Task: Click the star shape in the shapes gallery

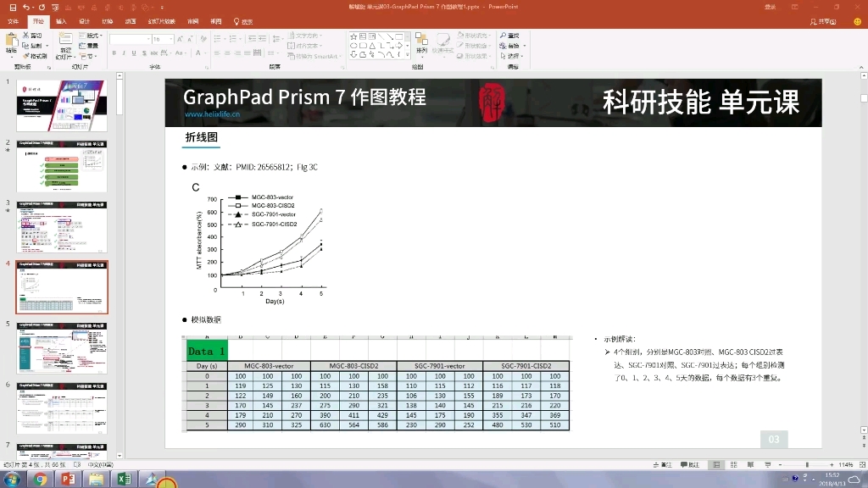Action: coord(353,36)
